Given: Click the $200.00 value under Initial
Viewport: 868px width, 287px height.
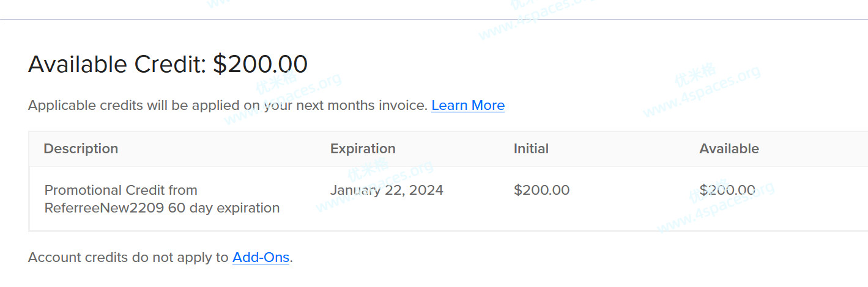Looking at the screenshot, I should 541,190.
